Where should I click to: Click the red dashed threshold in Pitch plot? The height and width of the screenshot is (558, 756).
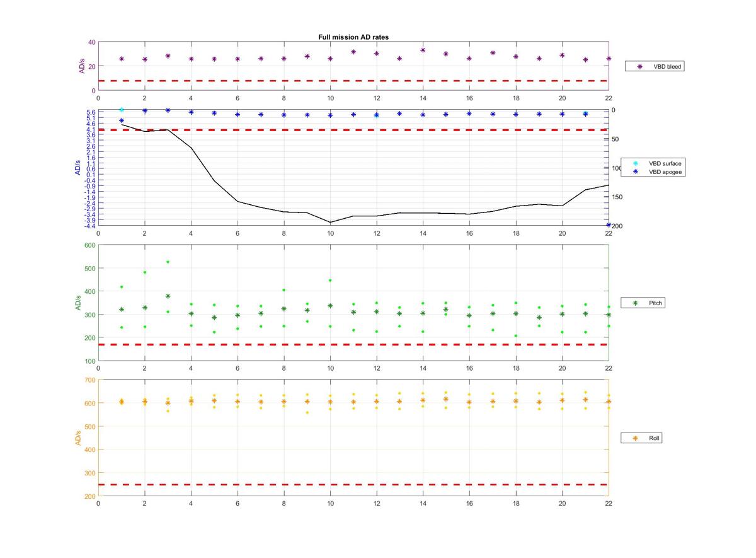(353, 345)
